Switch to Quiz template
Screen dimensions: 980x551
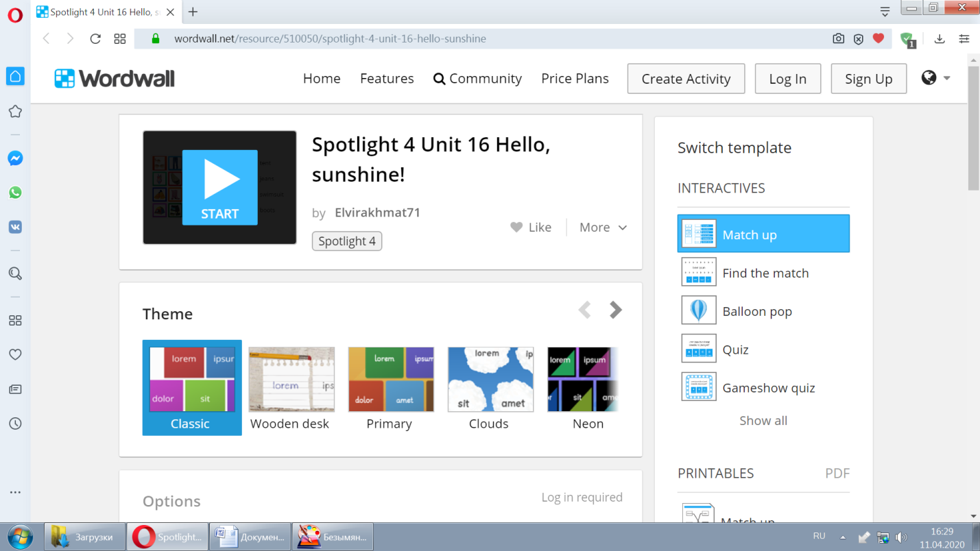click(x=763, y=349)
